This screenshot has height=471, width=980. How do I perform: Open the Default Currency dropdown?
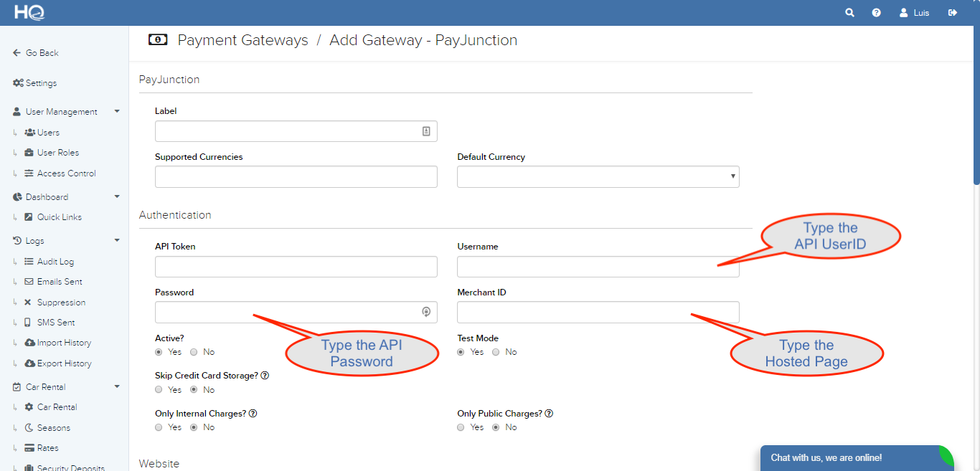(598, 177)
